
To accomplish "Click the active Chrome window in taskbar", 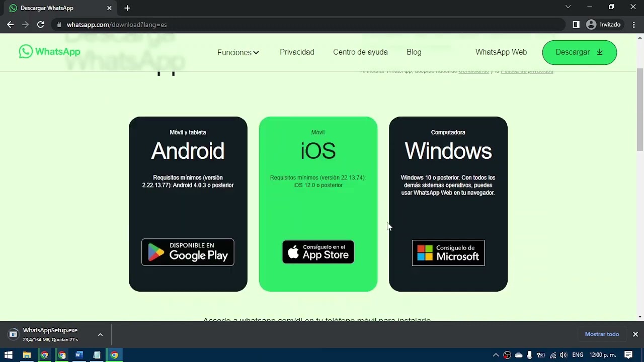I will click(114, 355).
